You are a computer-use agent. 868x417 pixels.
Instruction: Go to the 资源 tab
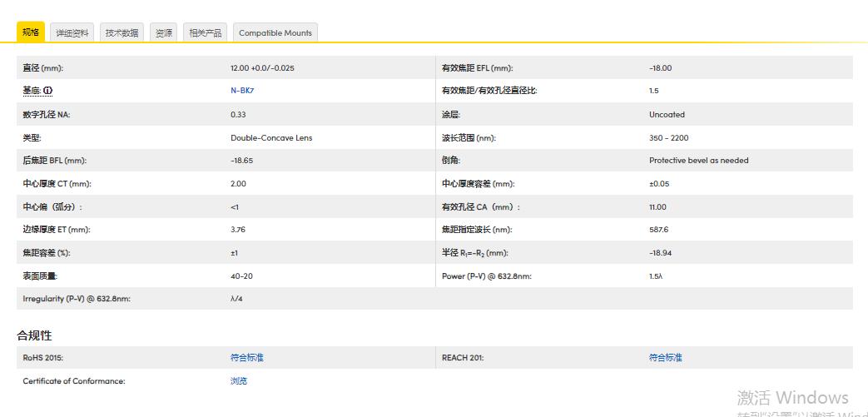click(x=164, y=33)
